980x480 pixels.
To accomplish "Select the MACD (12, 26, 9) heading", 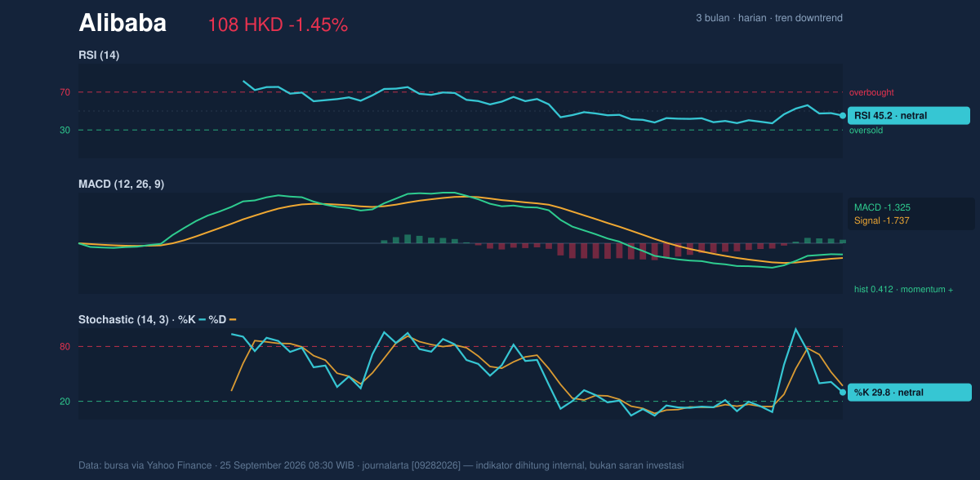I will click(x=122, y=184).
